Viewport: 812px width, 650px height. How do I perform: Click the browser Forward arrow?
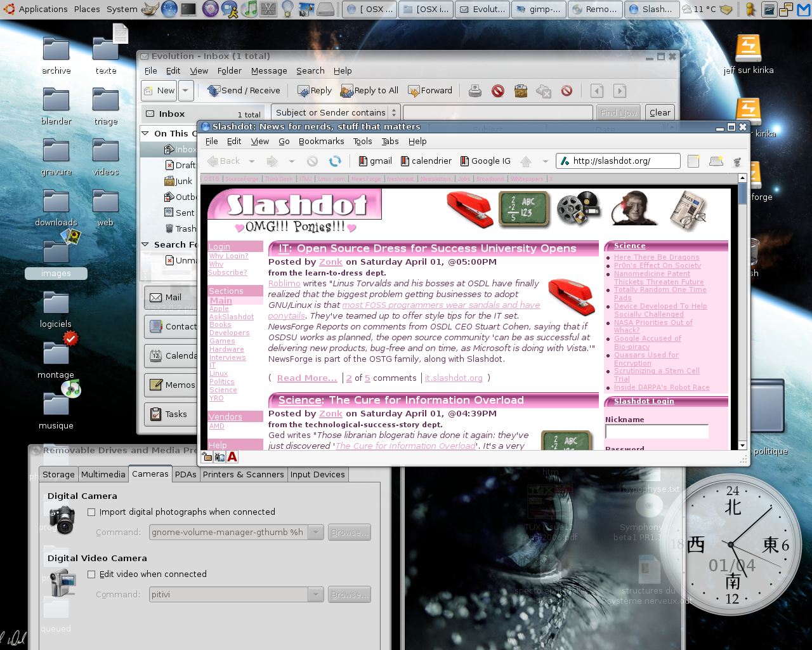point(272,161)
